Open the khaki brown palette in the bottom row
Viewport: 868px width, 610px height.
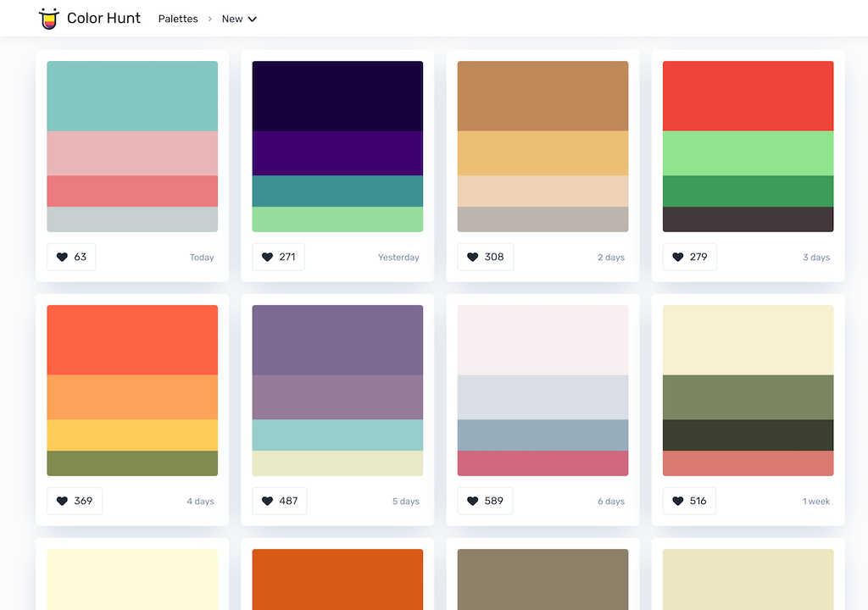pyautogui.click(x=543, y=579)
